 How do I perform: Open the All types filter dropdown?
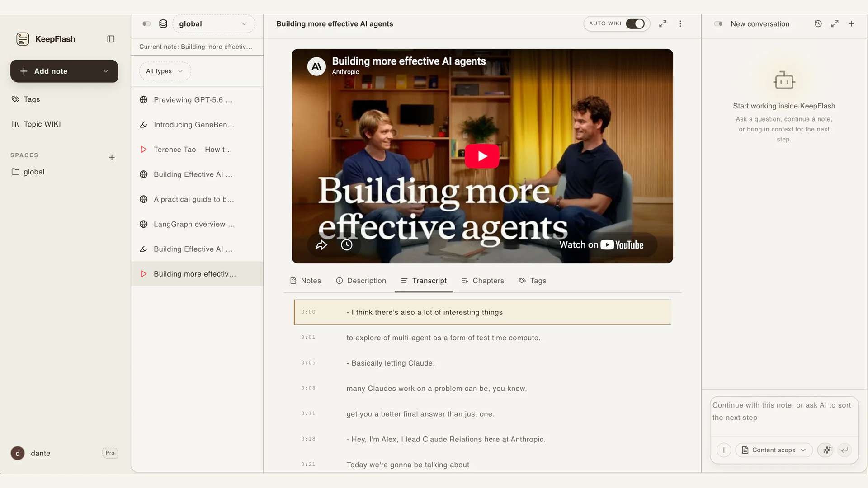click(165, 71)
